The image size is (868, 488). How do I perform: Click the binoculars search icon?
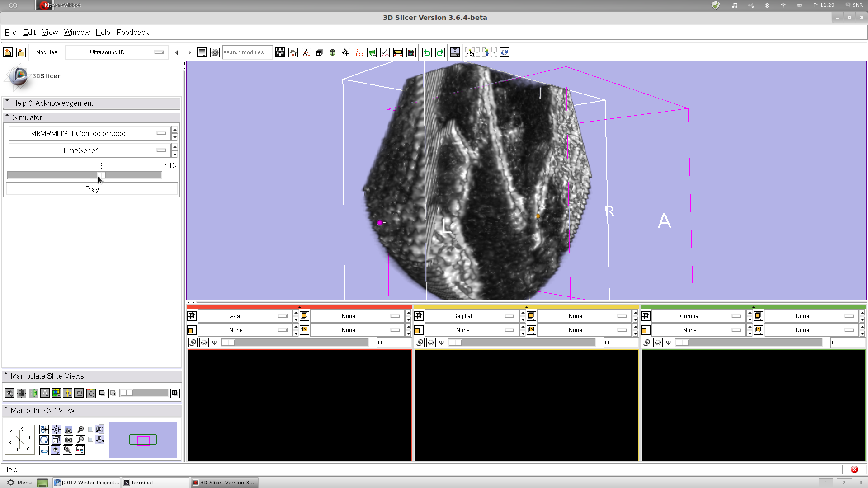pyautogui.click(x=280, y=52)
